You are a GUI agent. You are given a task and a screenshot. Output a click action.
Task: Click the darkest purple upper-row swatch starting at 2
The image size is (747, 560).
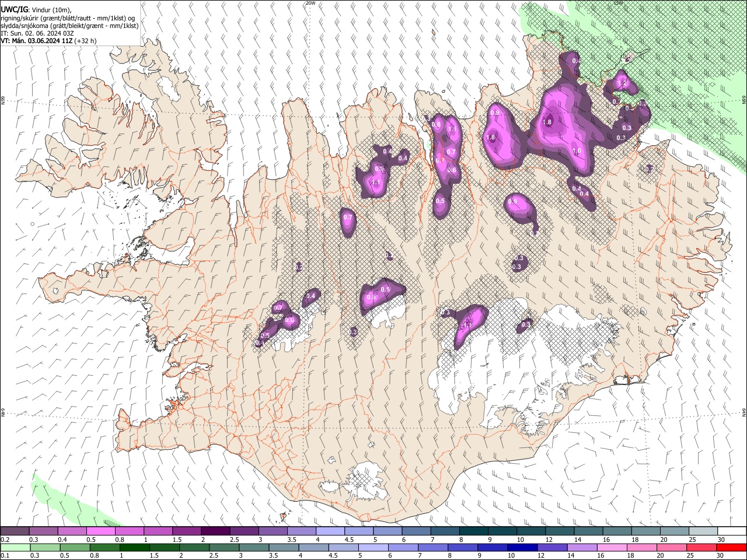click(x=215, y=531)
